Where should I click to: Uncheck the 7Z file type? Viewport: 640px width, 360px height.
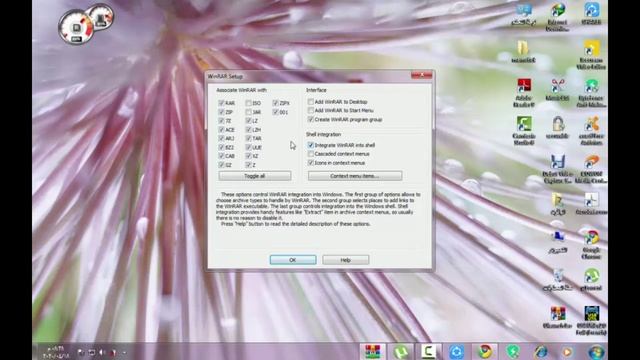pos(221,121)
